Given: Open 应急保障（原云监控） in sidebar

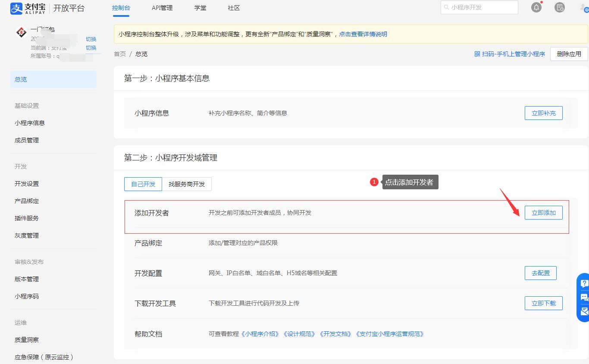Looking at the screenshot, I should tap(45, 357).
